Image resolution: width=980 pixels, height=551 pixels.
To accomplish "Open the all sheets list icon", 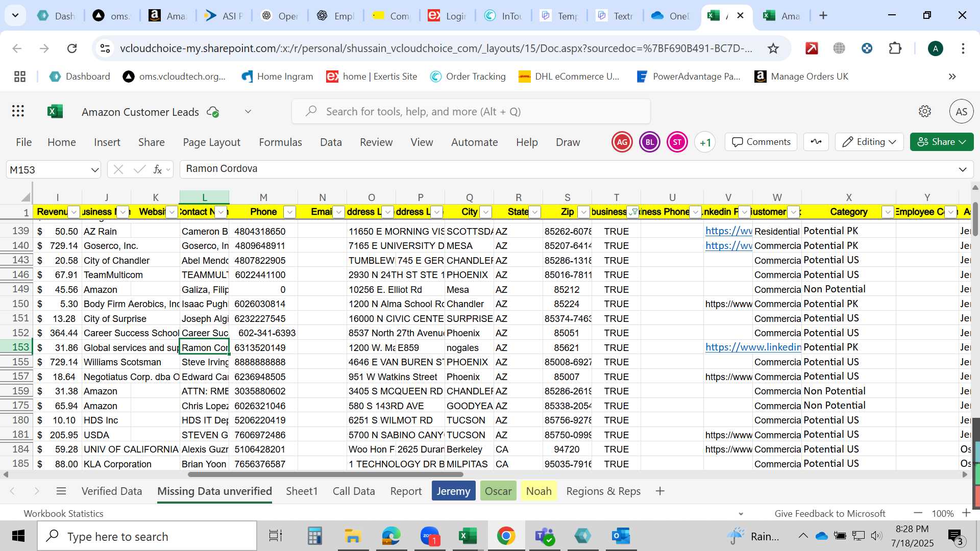I will [61, 491].
